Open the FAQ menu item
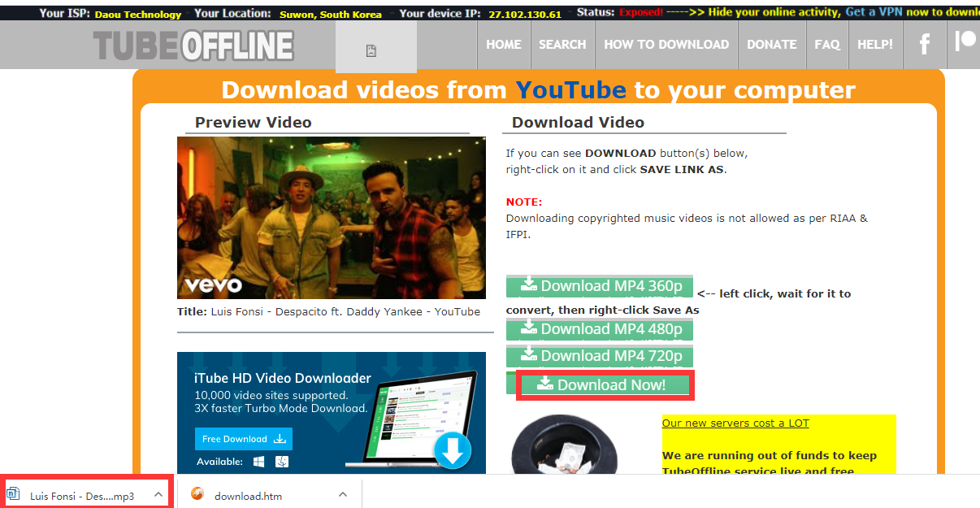This screenshot has width=980, height=508. [827, 45]
